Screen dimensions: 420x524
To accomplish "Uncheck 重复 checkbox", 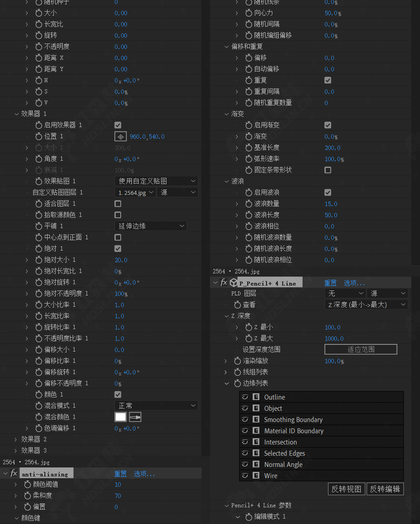I will pyautogui.click(x=328, y=80).
